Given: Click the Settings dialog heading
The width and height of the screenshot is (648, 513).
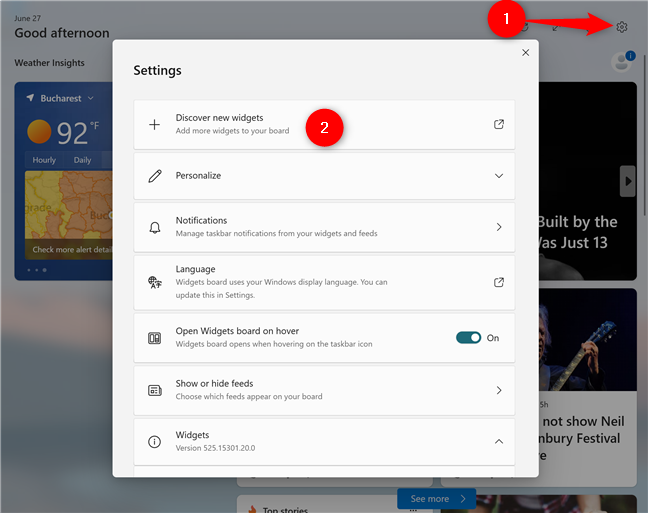Looking at the screenshot, I should (x=157, y=70).
